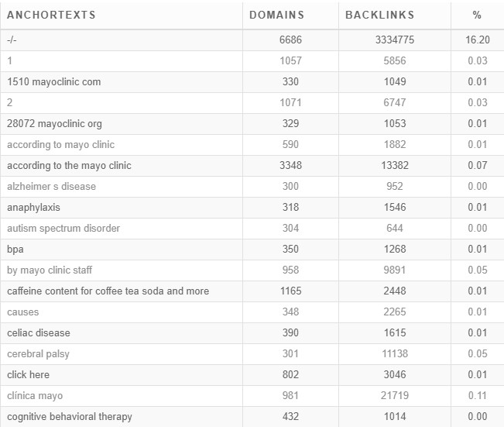The height and width of the screenshot is (427, 504).
Task: Click the 3334775 backlinks cell
Action: 395,40
